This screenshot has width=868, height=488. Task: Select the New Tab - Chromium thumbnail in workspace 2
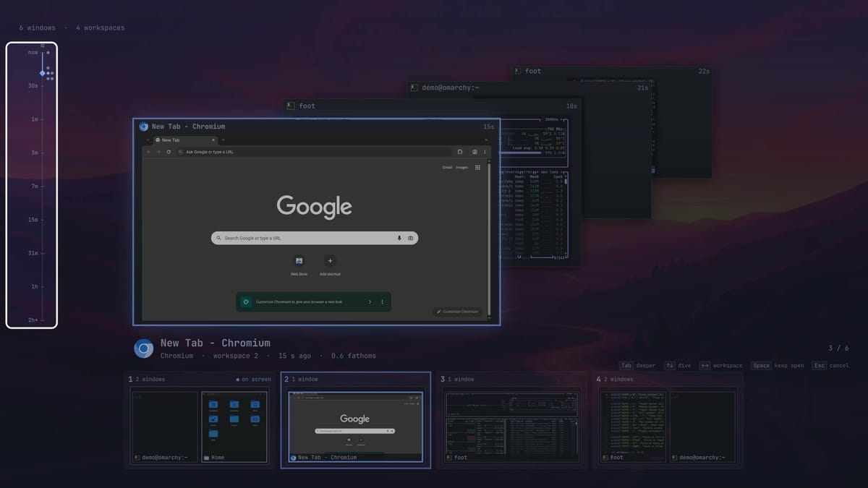pyautogui.click(x=355, y=427)
